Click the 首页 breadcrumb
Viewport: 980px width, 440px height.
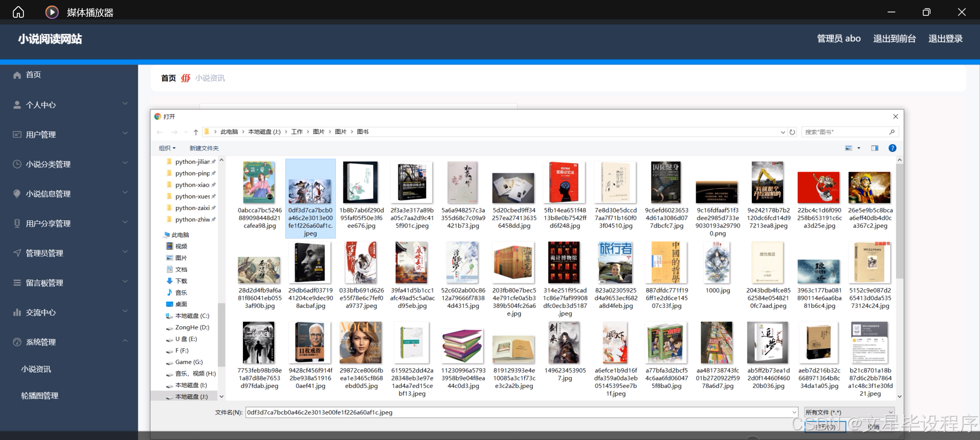coord(168,78)
